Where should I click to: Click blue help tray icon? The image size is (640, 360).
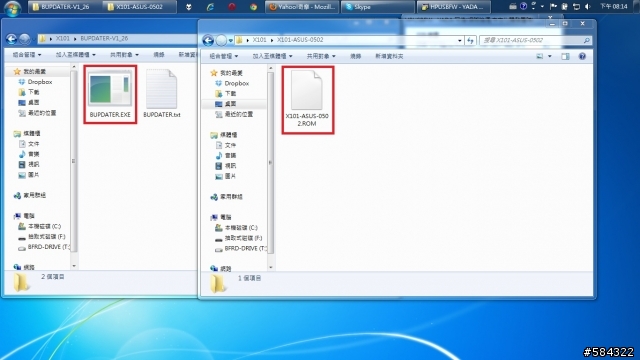point(523,6)
